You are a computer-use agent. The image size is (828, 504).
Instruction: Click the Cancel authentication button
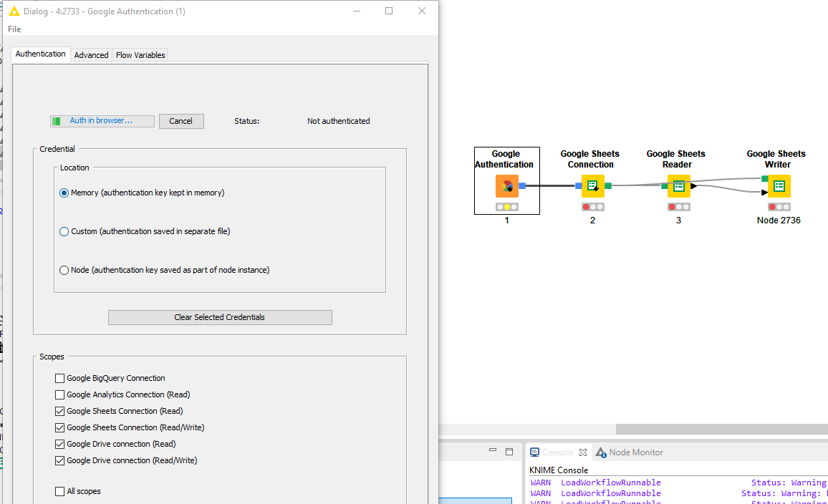(x=181, y=121)
